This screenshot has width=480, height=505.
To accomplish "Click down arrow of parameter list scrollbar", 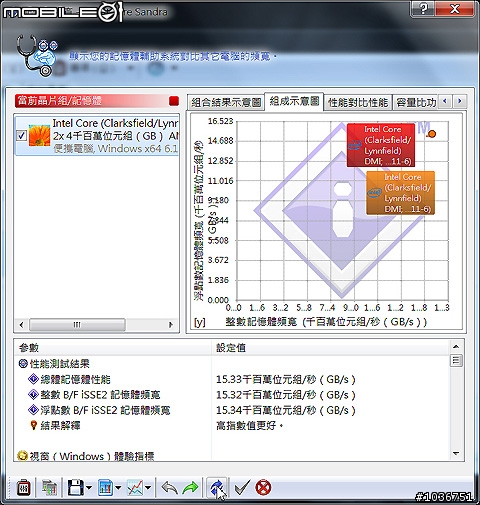I will [x=456, y=453].
